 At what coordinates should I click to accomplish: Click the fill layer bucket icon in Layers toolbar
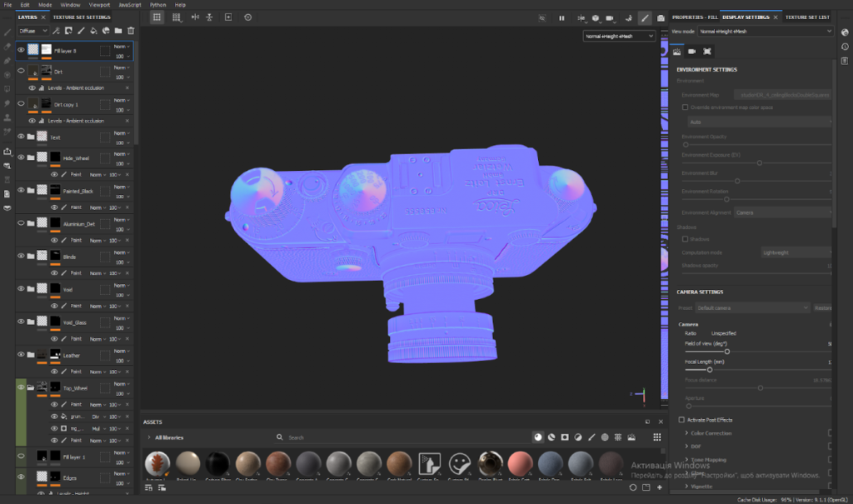94,30
